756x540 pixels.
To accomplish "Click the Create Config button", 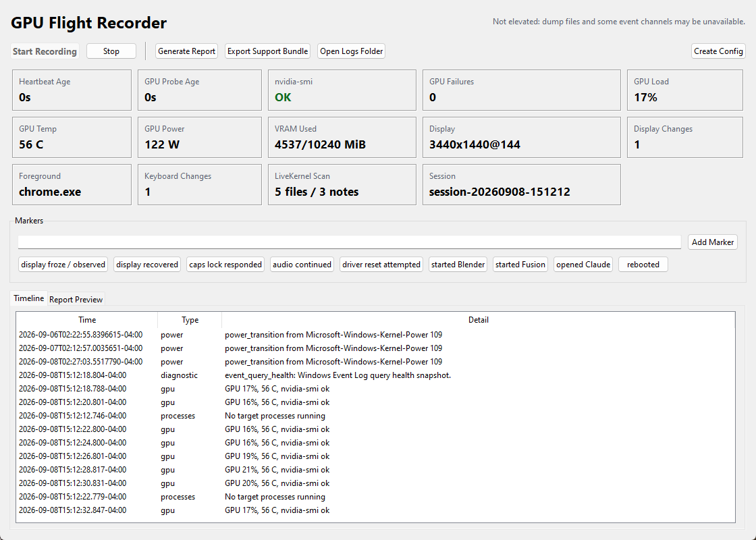I will (718, 51).
